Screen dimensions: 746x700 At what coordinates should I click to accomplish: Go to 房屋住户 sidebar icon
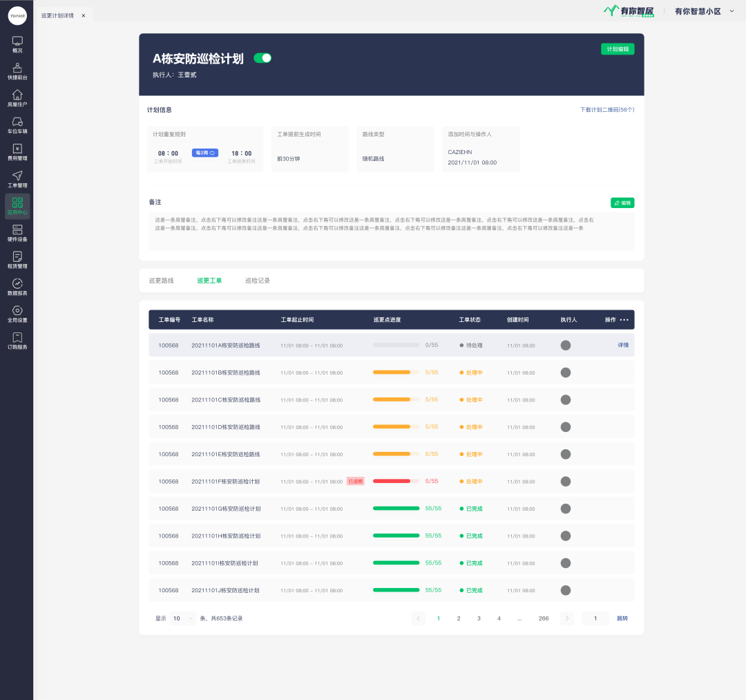(x=17, y=98)
